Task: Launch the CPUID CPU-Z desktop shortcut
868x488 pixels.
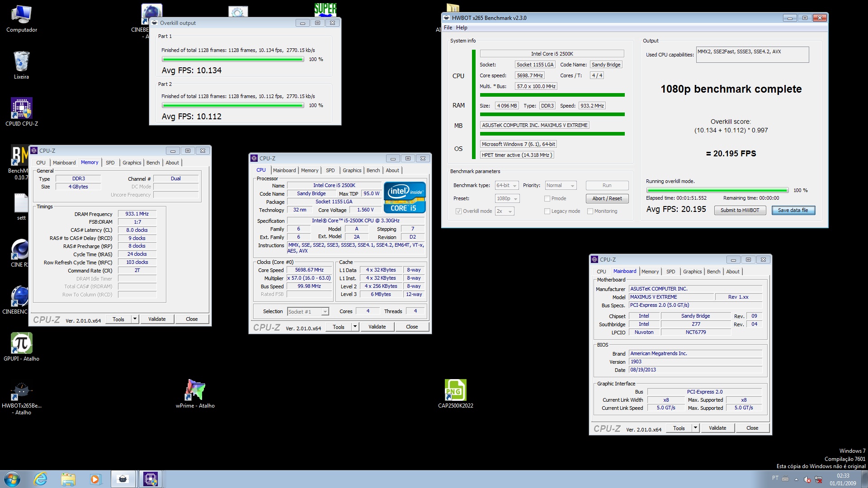Action: [21, 112]
